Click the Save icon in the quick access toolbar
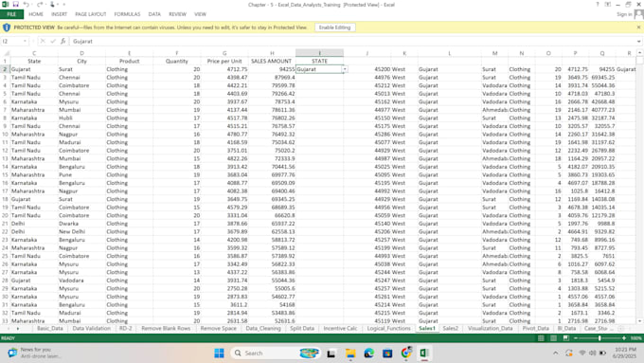This screenshot has width=644, height=363. (15, 5)
